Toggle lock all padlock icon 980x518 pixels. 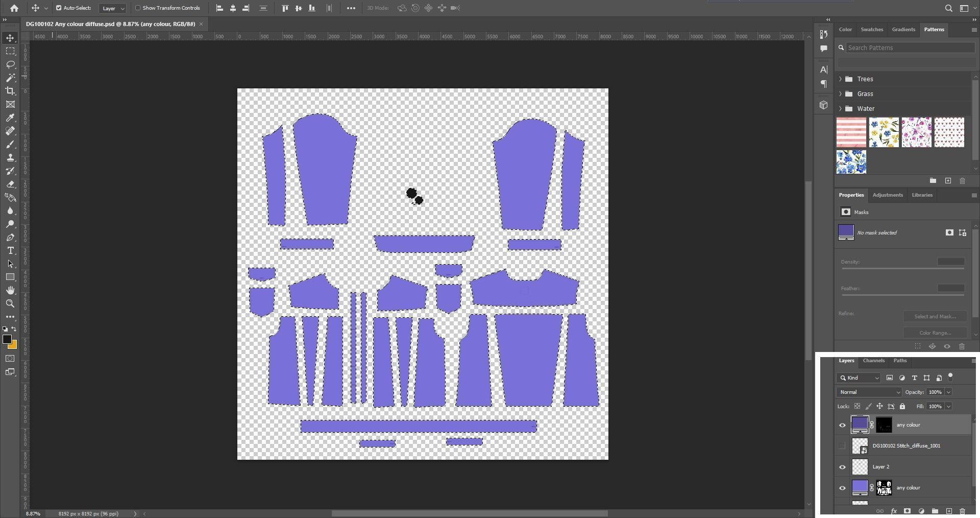point(902,407)
